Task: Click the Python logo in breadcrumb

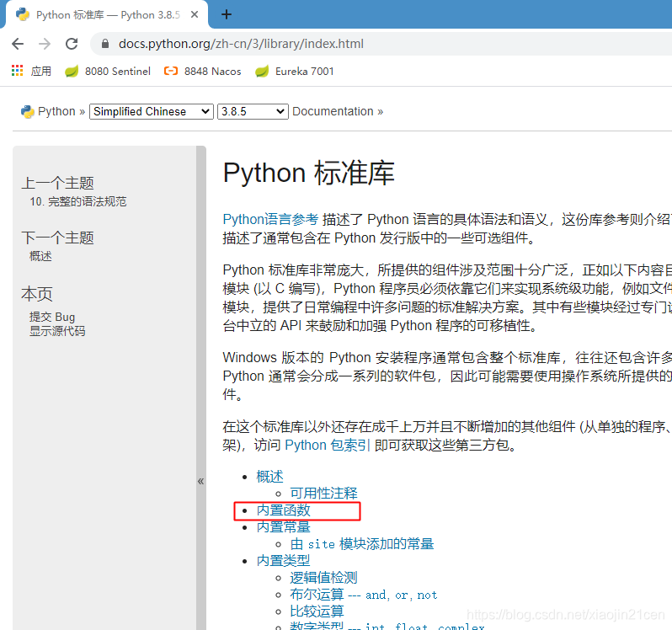Action: tap(28, 112)
